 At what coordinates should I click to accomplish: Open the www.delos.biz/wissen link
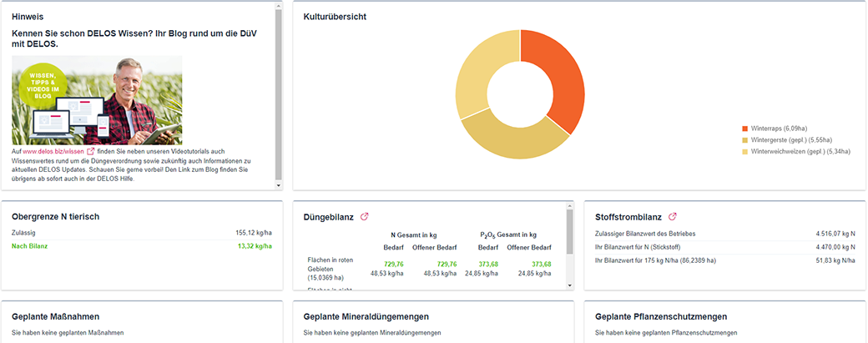53,151
